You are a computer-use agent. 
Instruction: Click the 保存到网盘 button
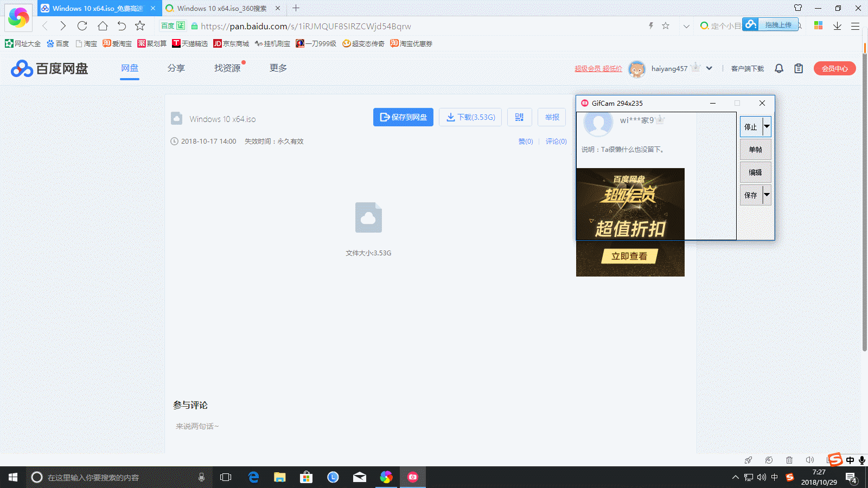point(403,117)
